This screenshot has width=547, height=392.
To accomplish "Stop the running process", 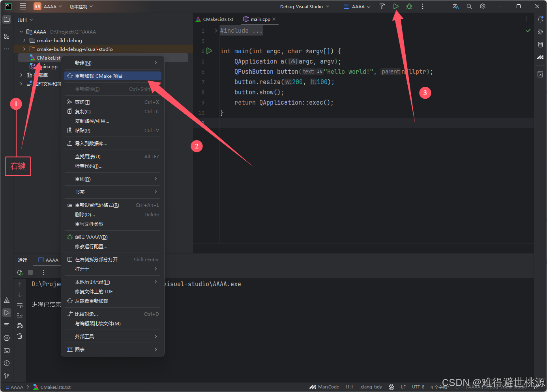I will (x=30, y=272).
